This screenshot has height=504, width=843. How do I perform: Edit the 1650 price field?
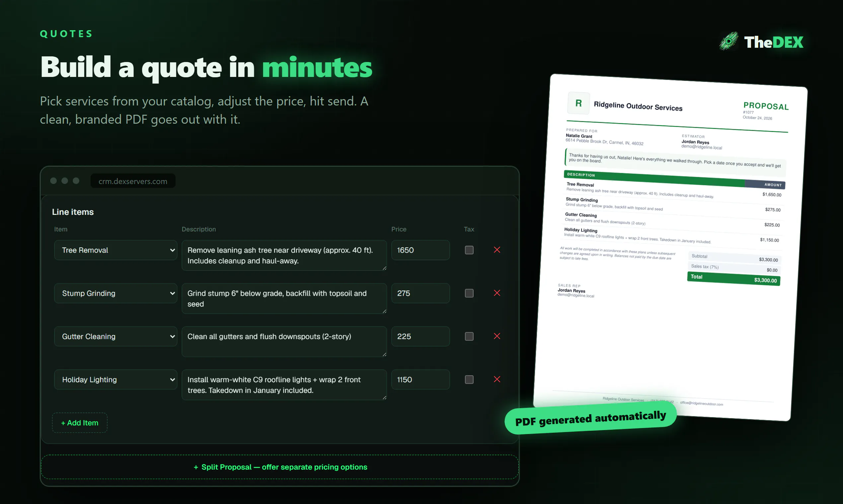point(421,250)
